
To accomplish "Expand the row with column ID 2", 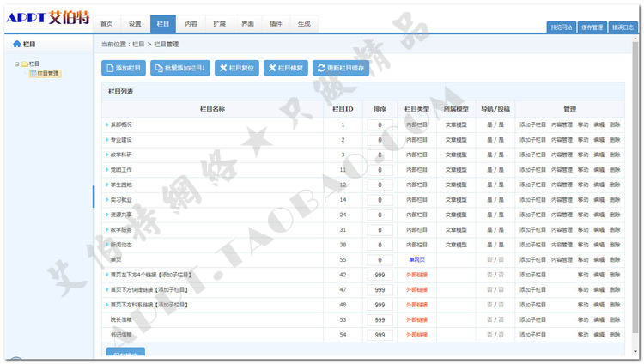I will pyautogui.click(x=107, y=140).
